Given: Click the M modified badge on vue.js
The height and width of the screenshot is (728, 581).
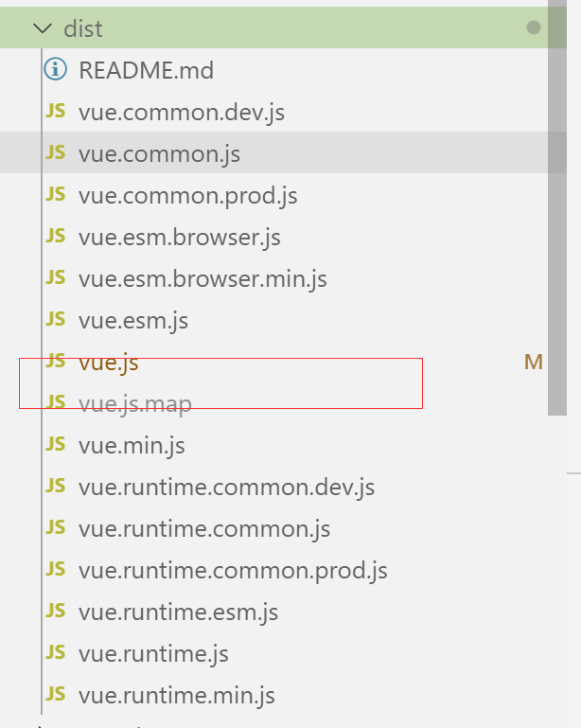Looking at the screenshot, I should click(x=533, y=362).
